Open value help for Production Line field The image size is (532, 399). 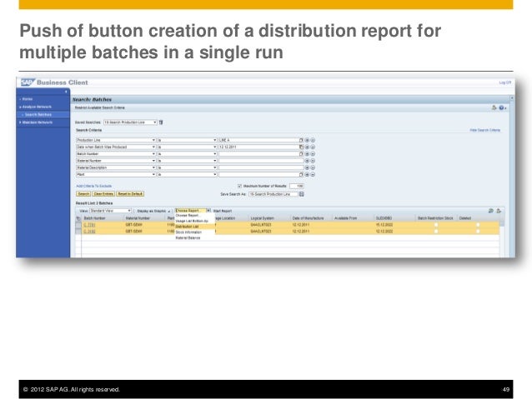pos(302,139)
